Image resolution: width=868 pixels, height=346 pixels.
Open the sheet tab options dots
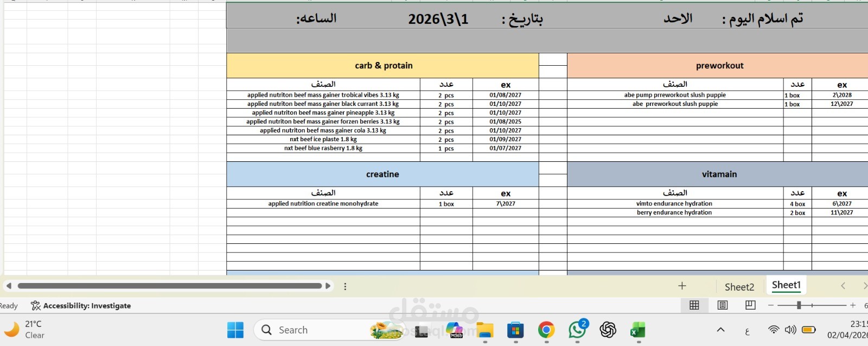(x=345, y=286)
